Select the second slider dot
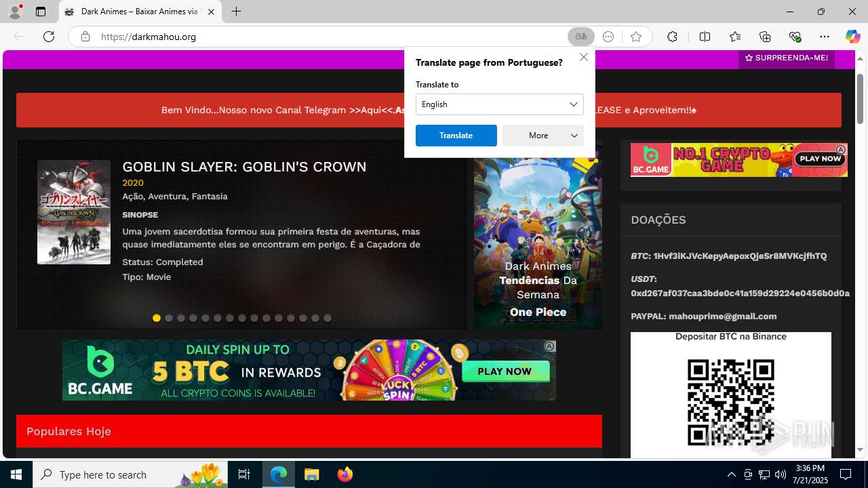868x488 pixels. pos(169,318)
